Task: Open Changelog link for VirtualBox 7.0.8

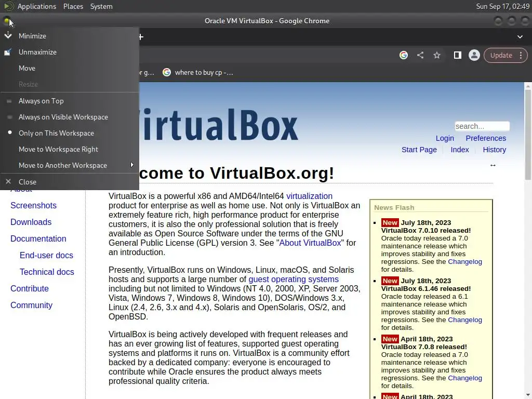Action: tap(465, 378)
